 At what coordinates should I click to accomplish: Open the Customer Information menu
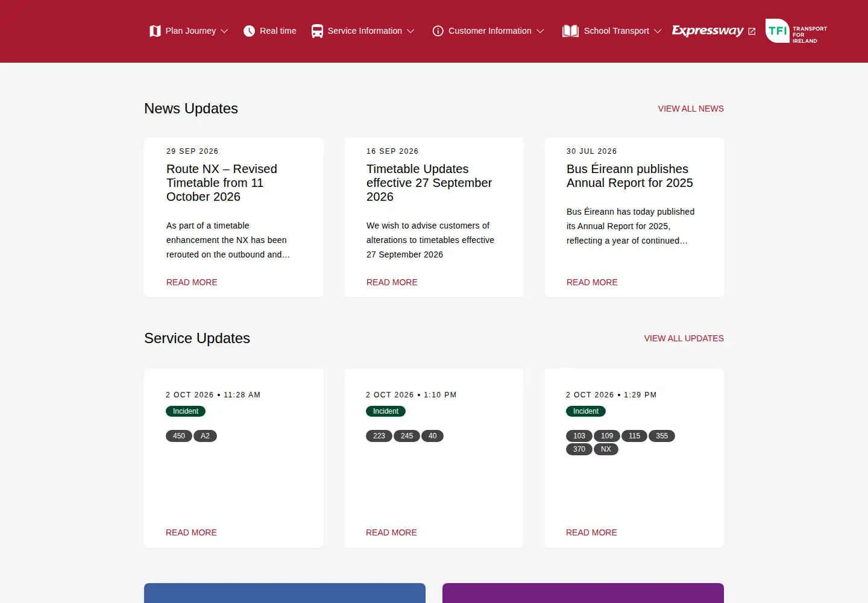pyautogui.click(x=488, y=31)
